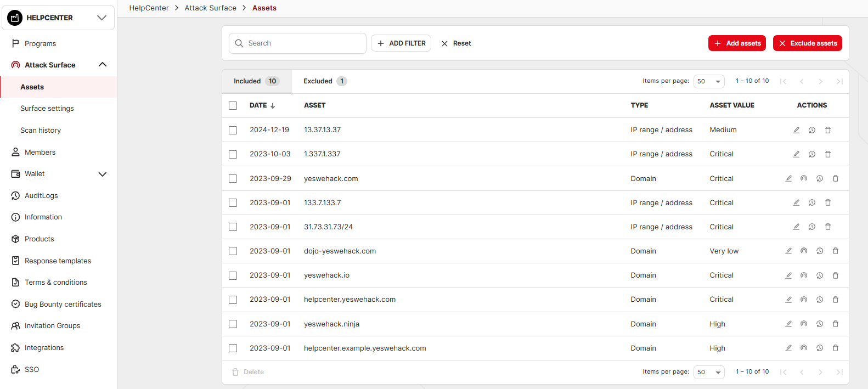Click the scan icon for yeswehack.ninja
This screenshot has height=389, width=868.
pos(804,324)
